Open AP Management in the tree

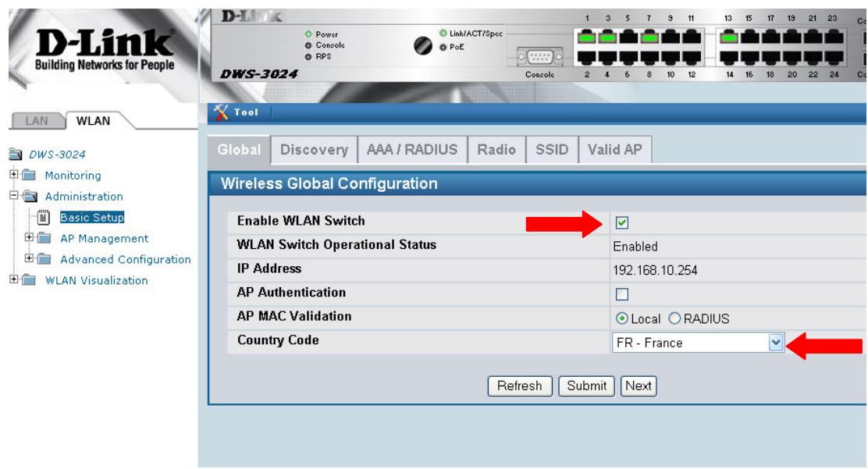coord(104,239)
